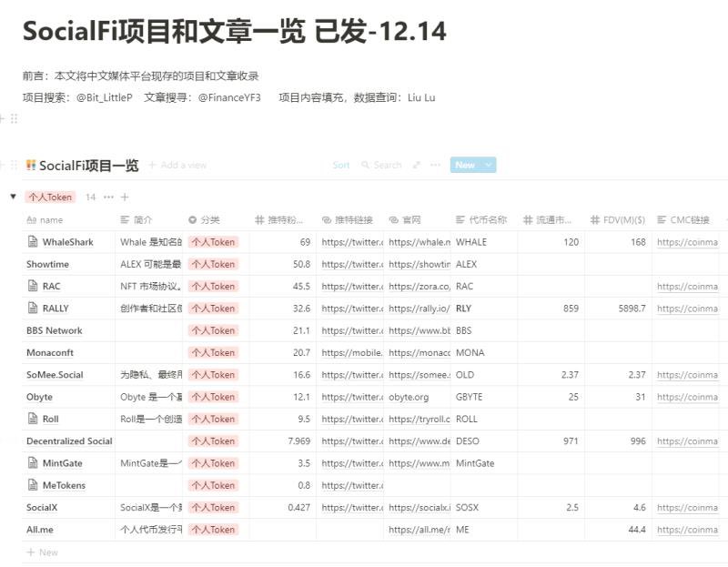728x567 pixels.
Task: Open WhaleShark page icon
Action: 33,241
